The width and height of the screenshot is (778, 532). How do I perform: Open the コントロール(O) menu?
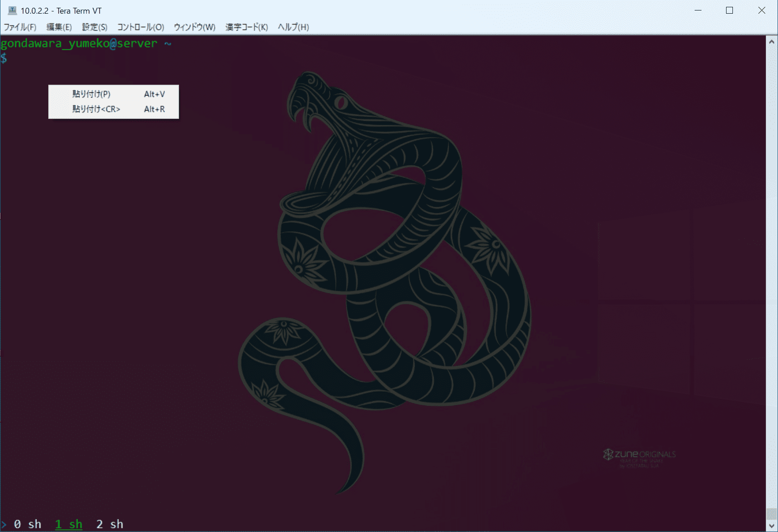click(x=141, y=27)
